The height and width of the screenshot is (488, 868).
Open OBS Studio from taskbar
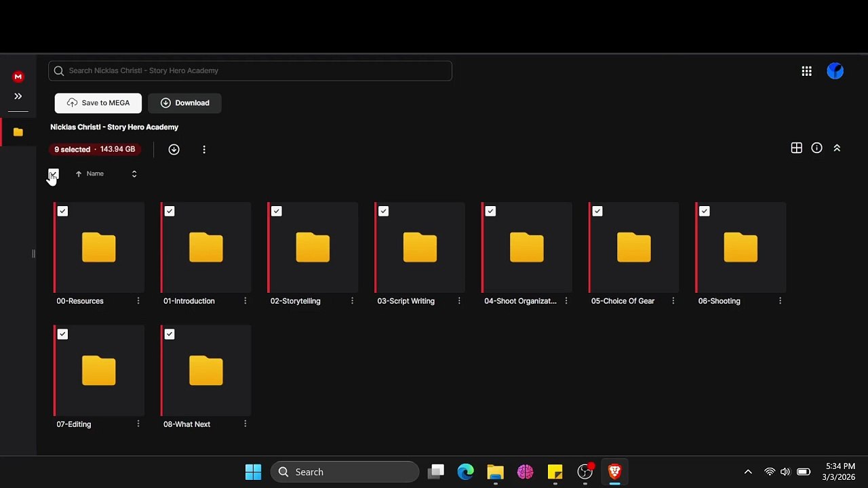pos(585,472)
